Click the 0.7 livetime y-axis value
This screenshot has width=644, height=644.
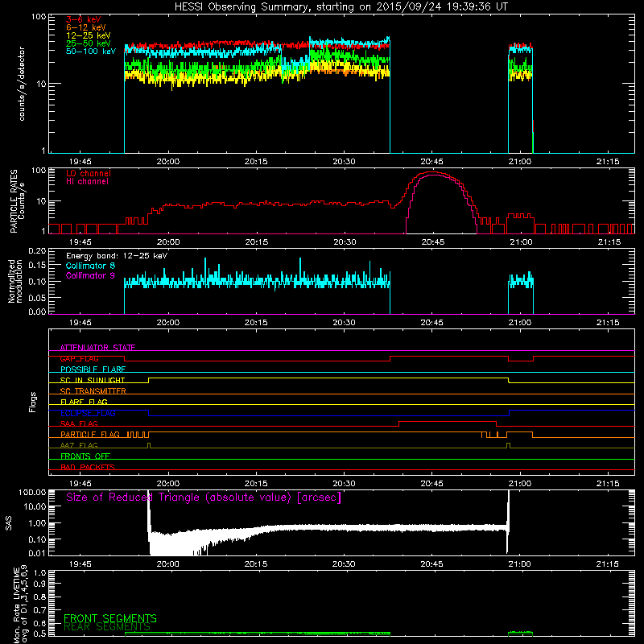[39, 610]
